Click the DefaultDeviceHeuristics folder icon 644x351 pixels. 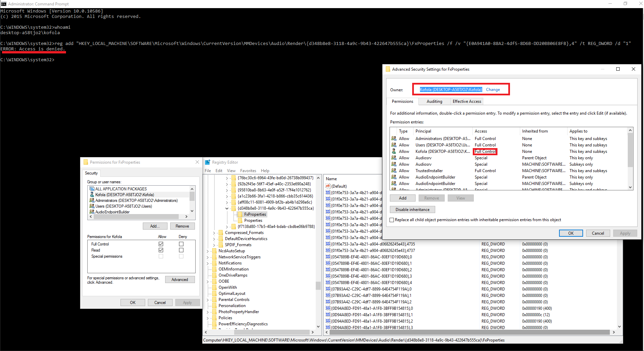point(221,239)
